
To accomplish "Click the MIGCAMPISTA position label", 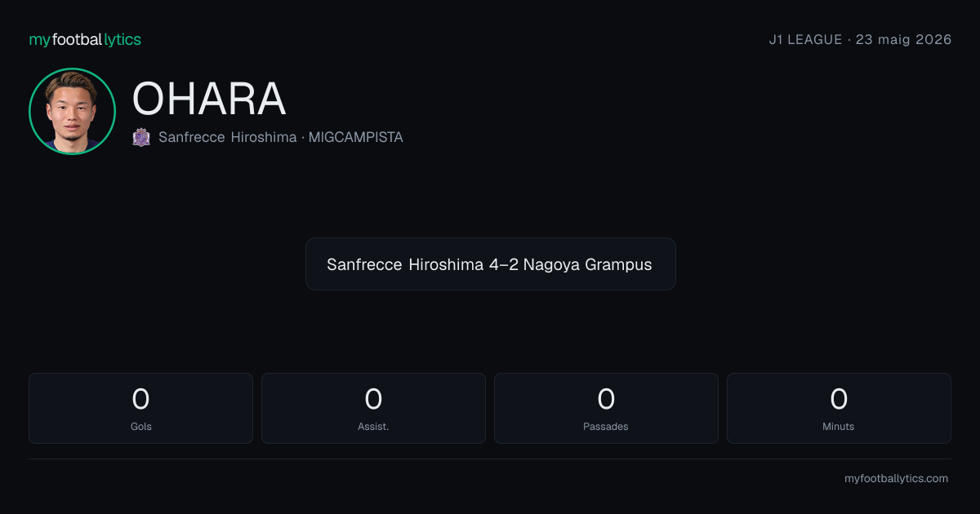I will 356,137.
